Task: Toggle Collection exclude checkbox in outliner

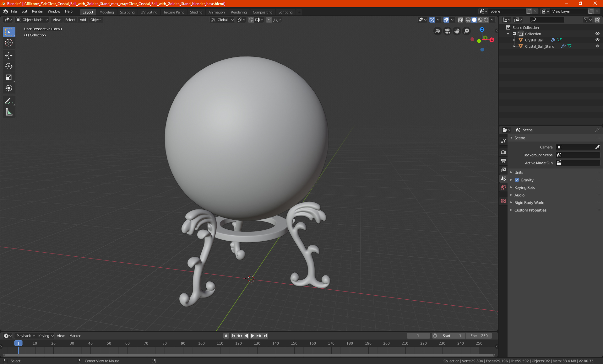Action: [514, 34]
